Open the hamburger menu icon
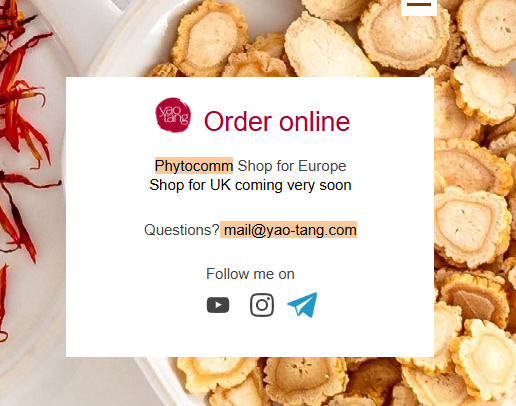Screen dimensions: 516x406 click(x=419, y=5)
